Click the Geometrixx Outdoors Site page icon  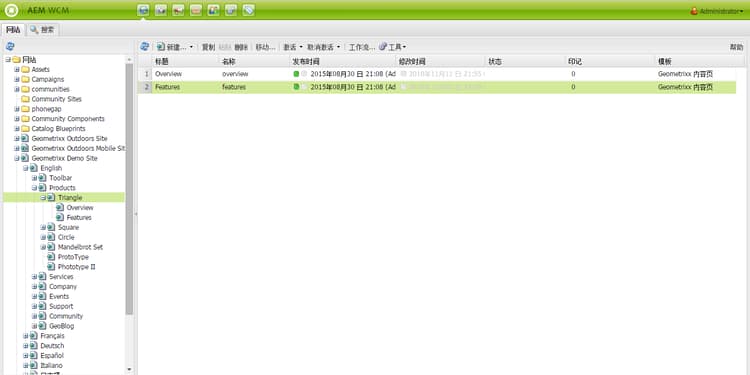click(x=25, y=138)
